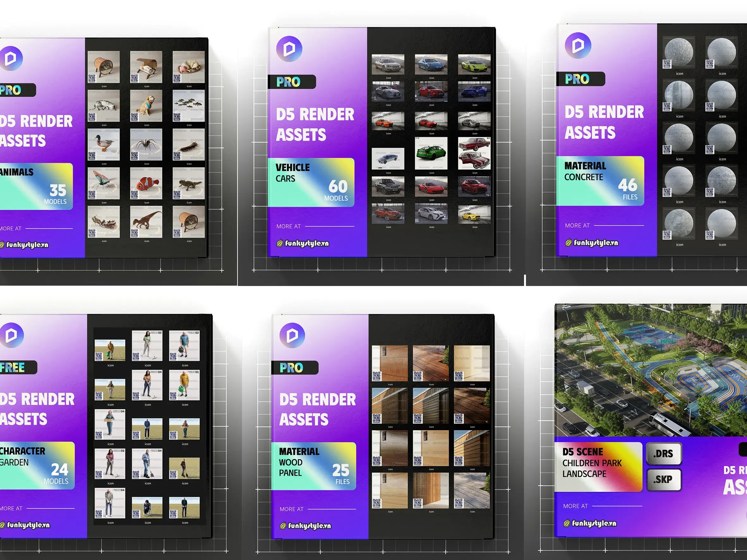
Task: Click the D5 logo on the Vehicle Cars cover
Action: coord(289,49)
